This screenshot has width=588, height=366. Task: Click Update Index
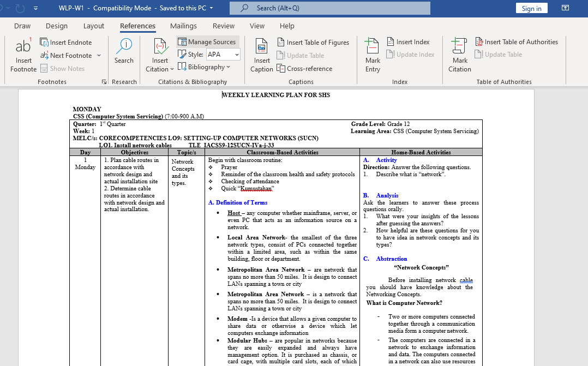coord(411,55)
